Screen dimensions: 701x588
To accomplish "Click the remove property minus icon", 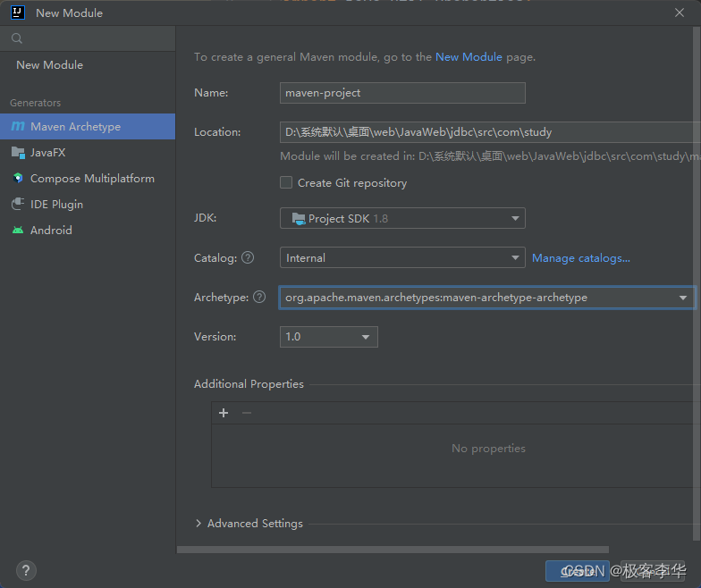I will click(x=247, y=413).
